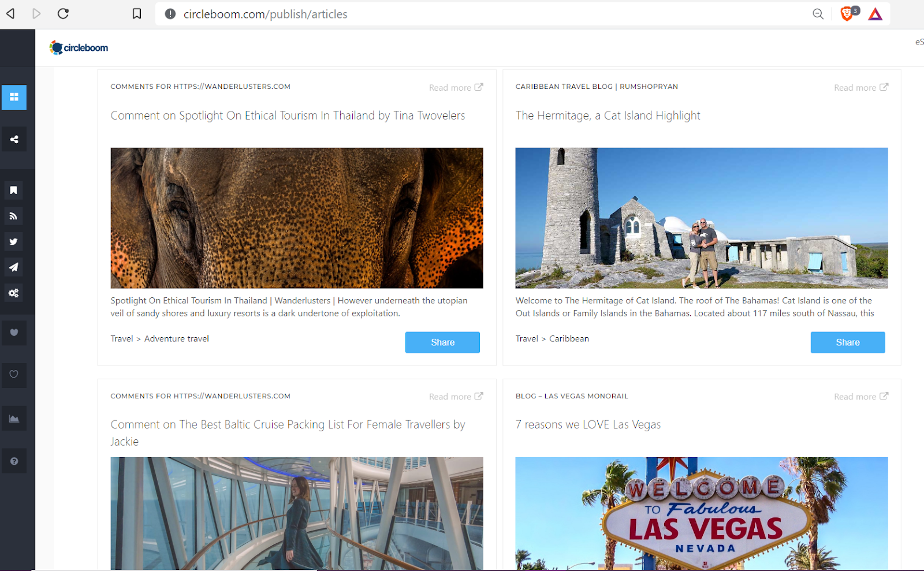The height and width of the screenshot is (571, 924).
Task: Share the Ethical Tourism In Thailand article
Action: 442,342
